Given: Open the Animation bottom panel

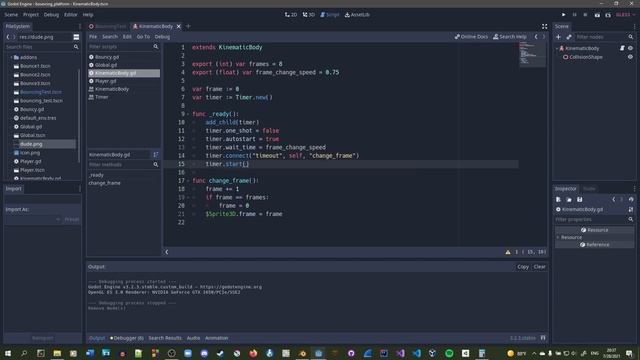Looking at the screenshot, I should [216, 338].
